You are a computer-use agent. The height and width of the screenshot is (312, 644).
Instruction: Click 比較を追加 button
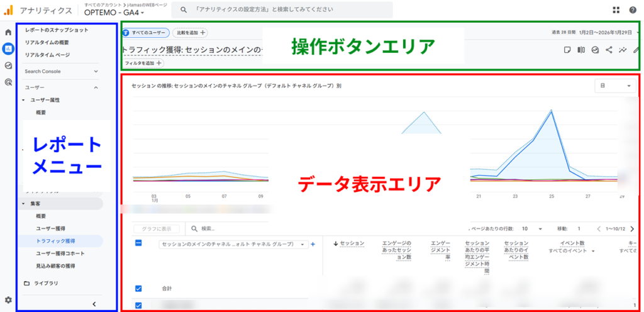click(x=190, y=33)
